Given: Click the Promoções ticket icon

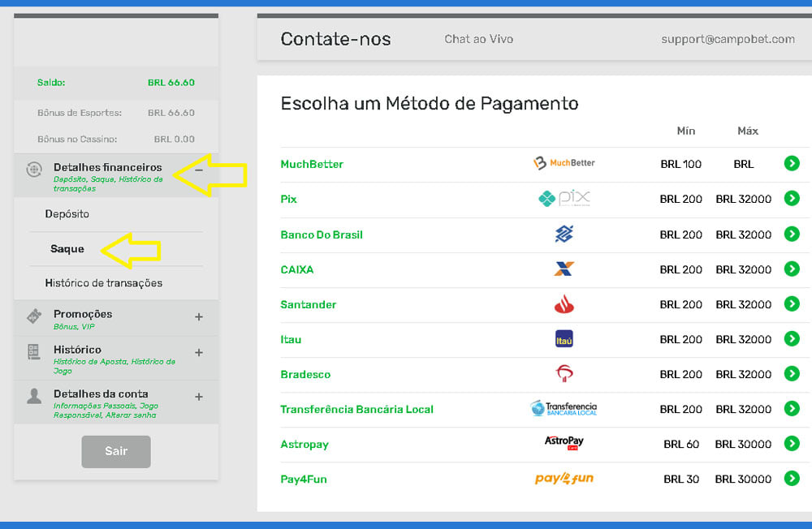Looking at the screenshot, I should [x=34, y=316].
